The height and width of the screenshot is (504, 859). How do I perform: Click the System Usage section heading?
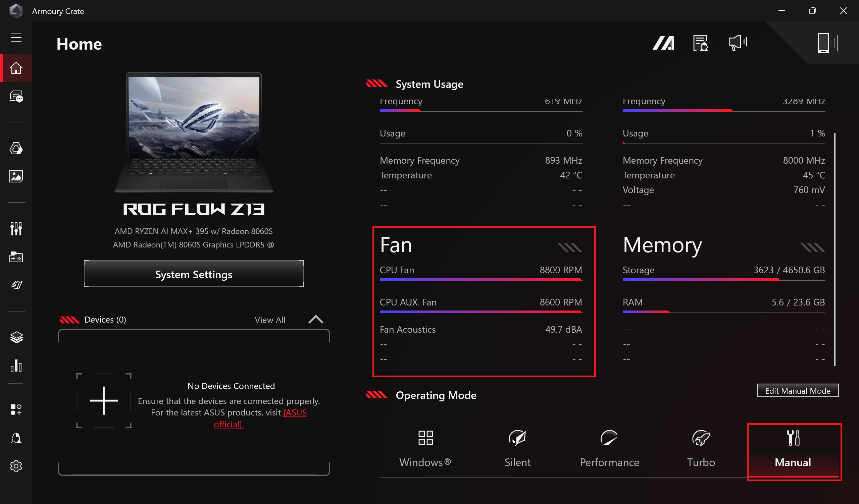coord(429,84)
